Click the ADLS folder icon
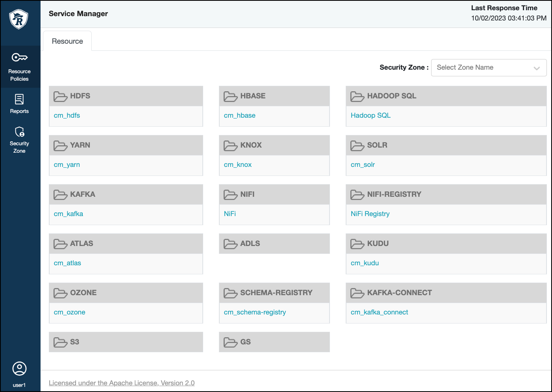 pos(230,244)
